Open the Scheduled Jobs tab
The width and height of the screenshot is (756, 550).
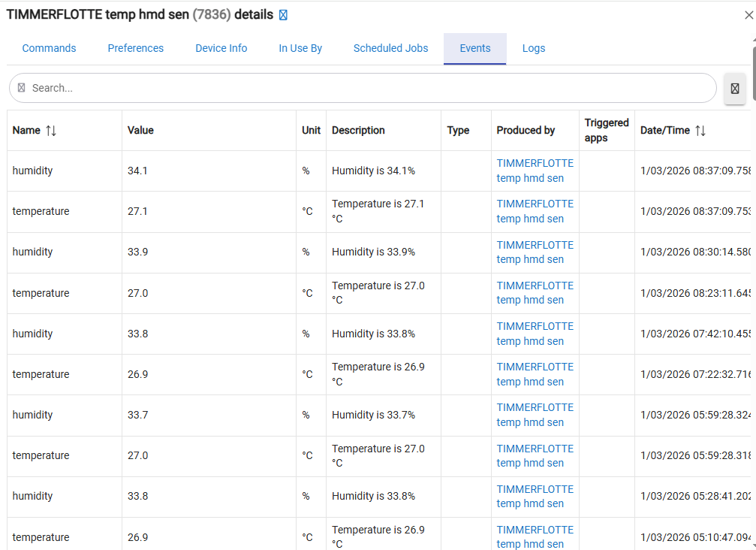pos(390,48)
